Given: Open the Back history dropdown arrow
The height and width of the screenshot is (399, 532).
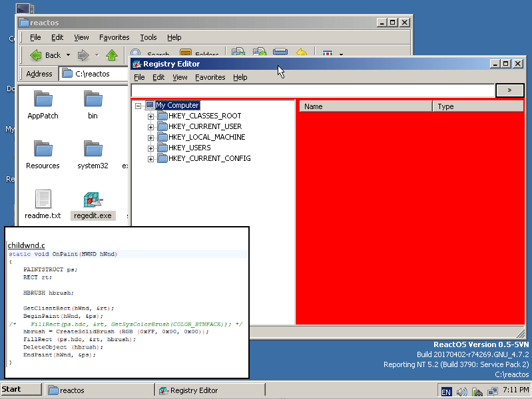Looking at the screenshot, I should click(68, 55).
